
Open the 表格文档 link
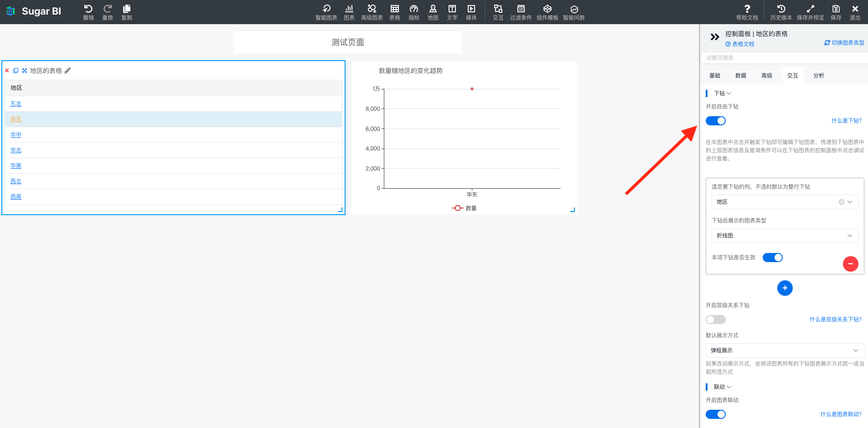pos(740,44)
